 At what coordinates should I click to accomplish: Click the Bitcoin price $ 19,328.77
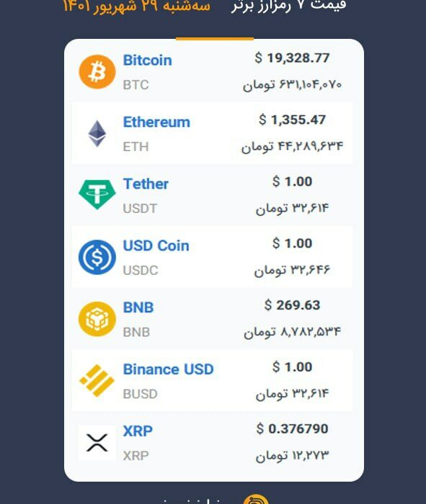point(292,58)
